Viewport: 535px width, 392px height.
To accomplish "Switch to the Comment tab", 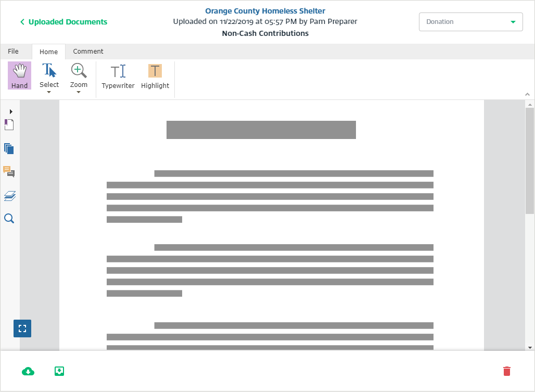I will (x=88, y=51).
